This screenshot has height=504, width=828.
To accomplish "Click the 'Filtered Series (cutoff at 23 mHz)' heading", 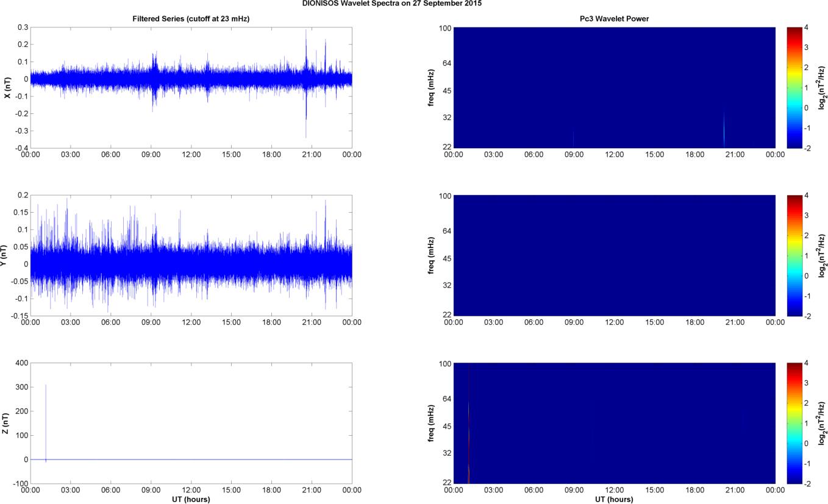I will (191, 19).
